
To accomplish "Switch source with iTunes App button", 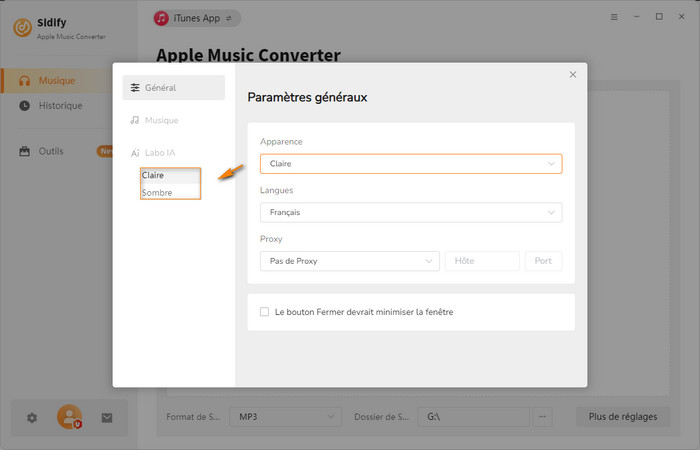I will 197,18.
